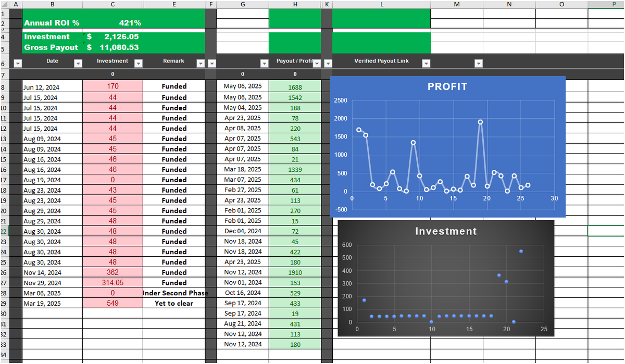The width and height of the screenshot is (625, 364).
Task: Click investment cell showing 362
Action: click(x=113, y=272)
